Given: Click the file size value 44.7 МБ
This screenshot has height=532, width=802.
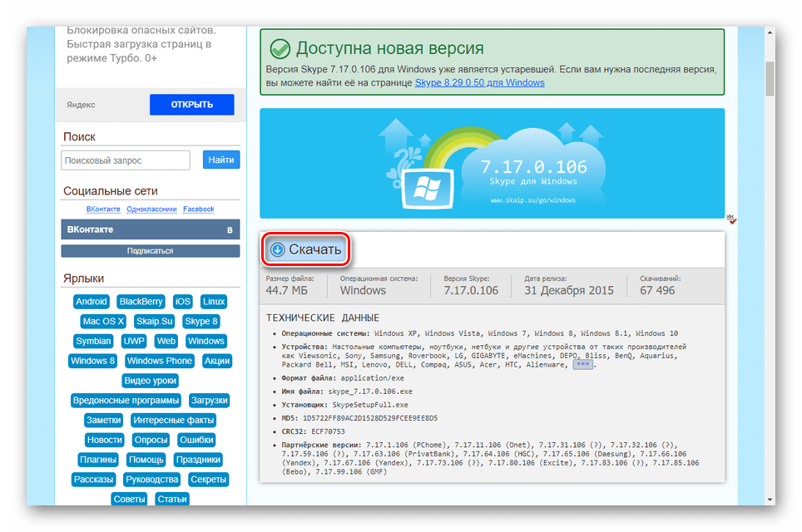Looking at the screenshot, I should click(x=286, y=291).
